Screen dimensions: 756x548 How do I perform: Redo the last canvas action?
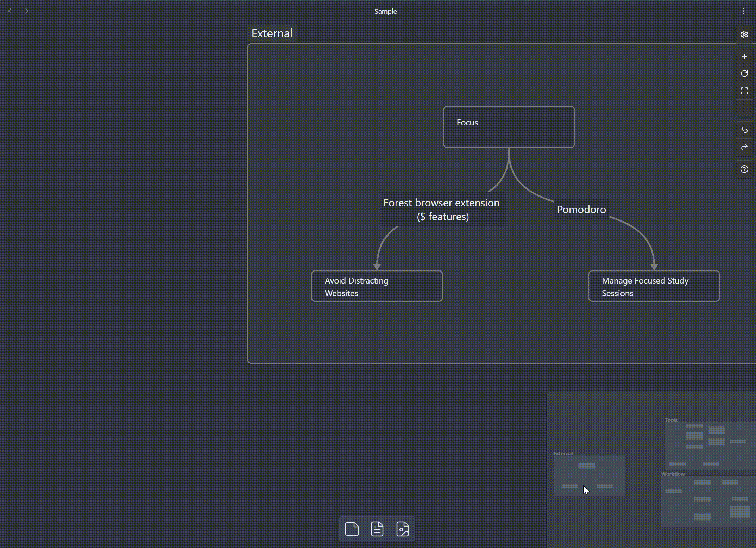point(744,147)
